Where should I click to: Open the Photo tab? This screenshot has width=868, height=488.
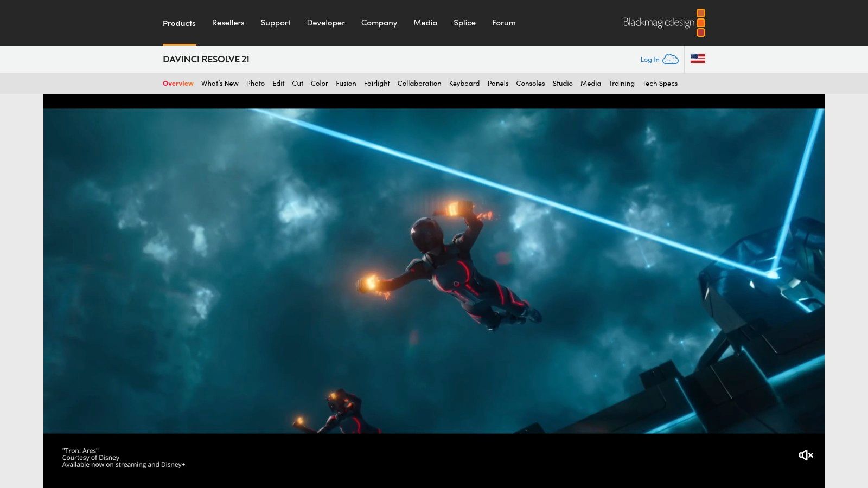(256, 84)
